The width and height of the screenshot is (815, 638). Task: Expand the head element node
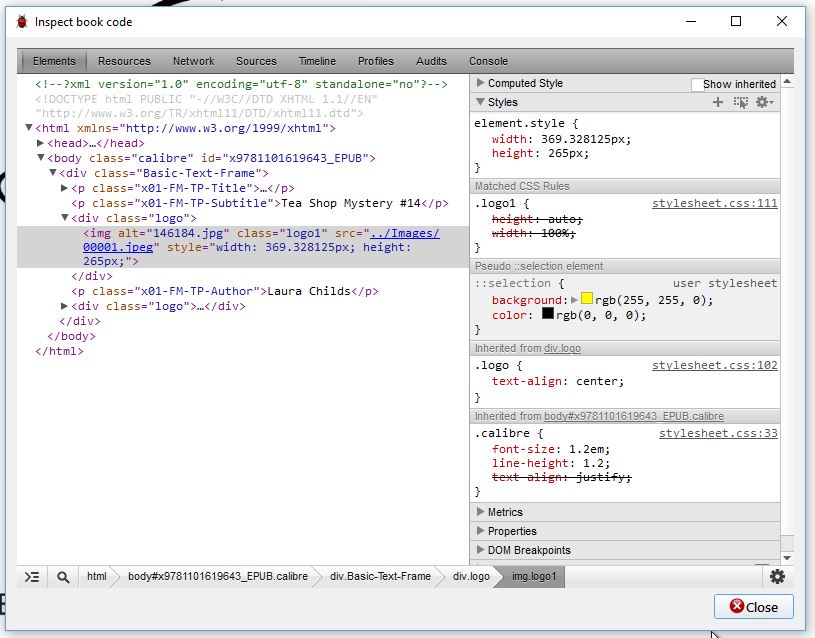coord(40,143)
